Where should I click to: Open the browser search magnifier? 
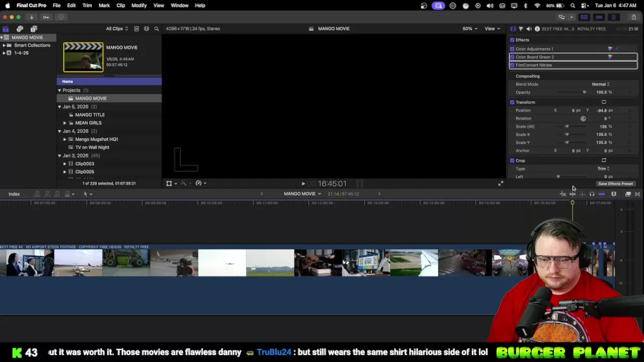156,29
